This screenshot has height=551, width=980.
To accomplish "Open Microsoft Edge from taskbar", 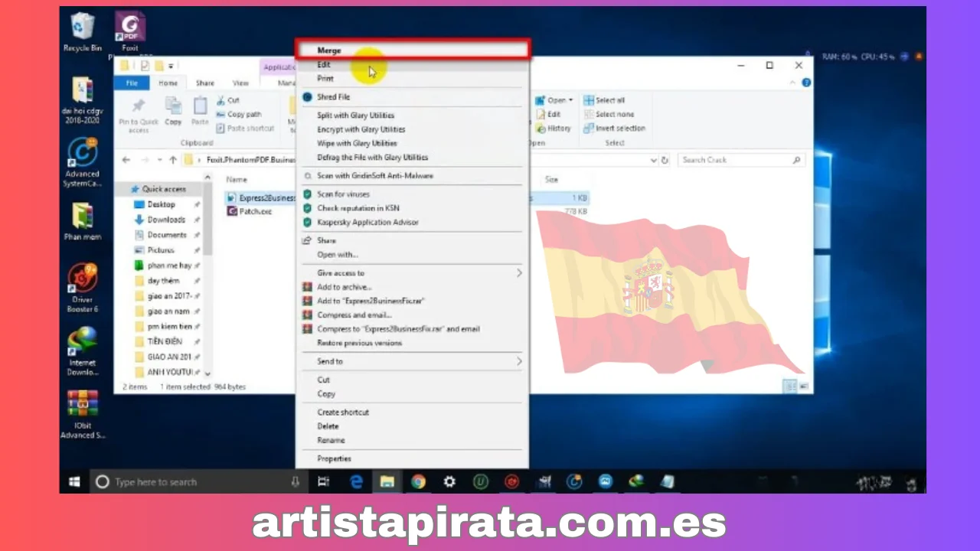I will tap(356, 481).
